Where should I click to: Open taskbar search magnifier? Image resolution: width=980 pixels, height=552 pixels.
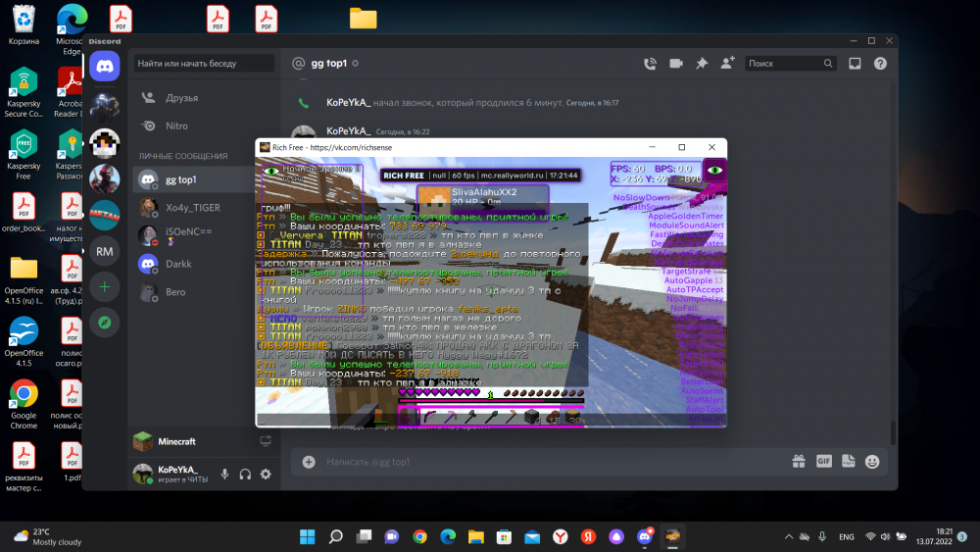[x=335, y=536]
